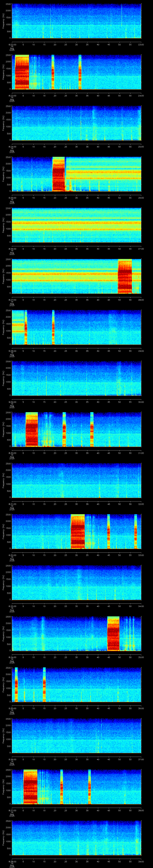Click the 26:00 end time label
153x868 pixels.
click(141, 198)
